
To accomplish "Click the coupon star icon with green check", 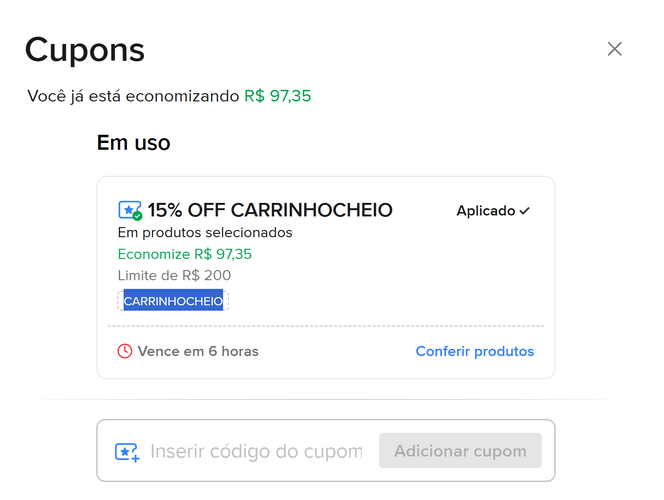I will coord(130,211).
